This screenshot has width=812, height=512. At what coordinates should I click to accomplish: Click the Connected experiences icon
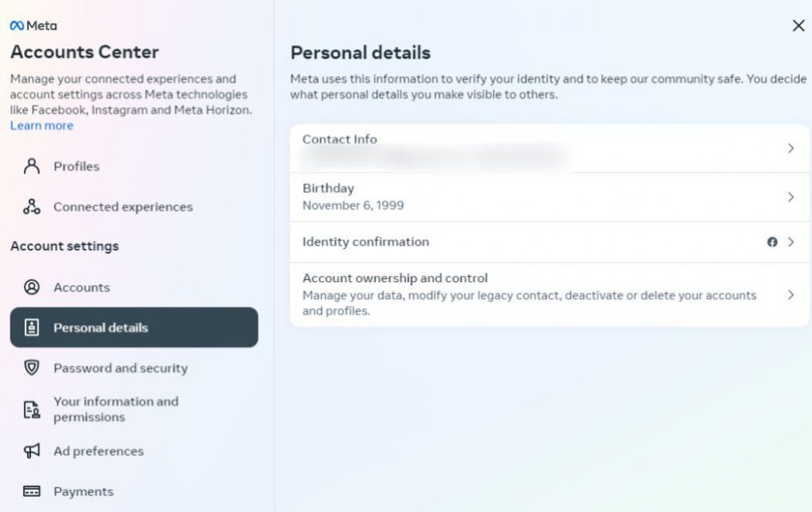click(30, 207)
